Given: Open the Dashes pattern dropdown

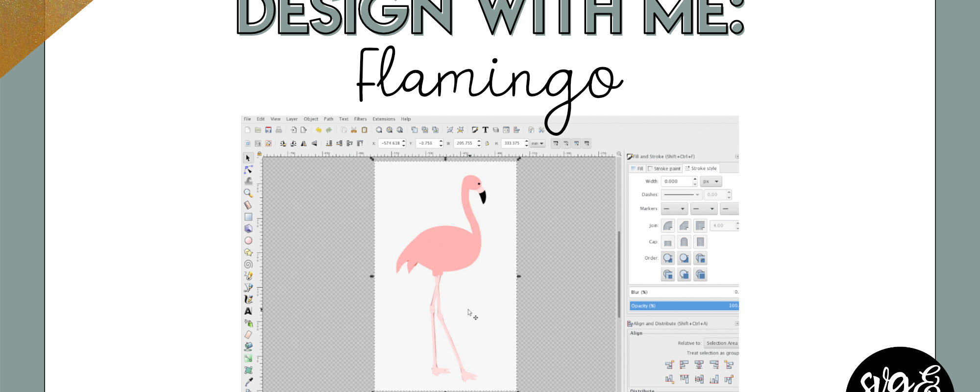Looking at the screenshot, I should 682,195.
